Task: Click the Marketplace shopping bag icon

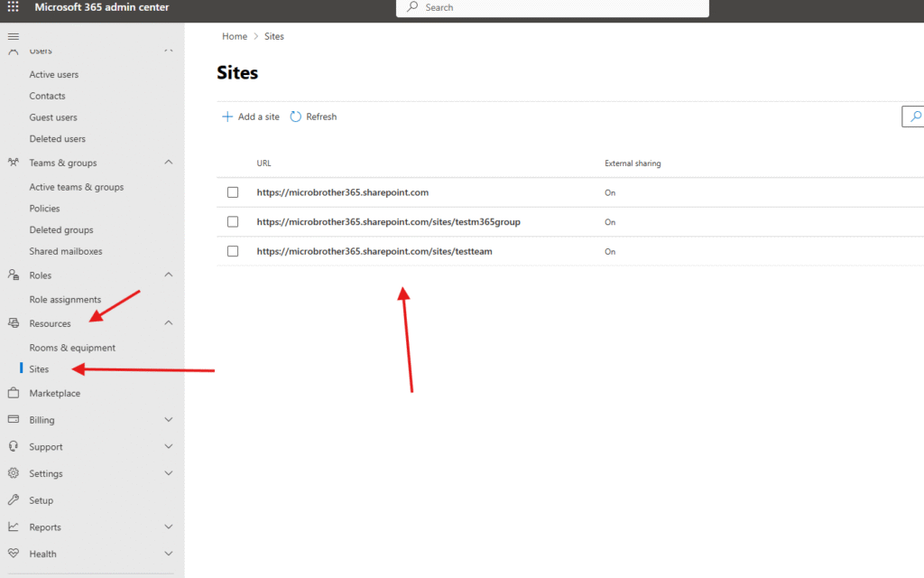Action: tap(13, 394)
